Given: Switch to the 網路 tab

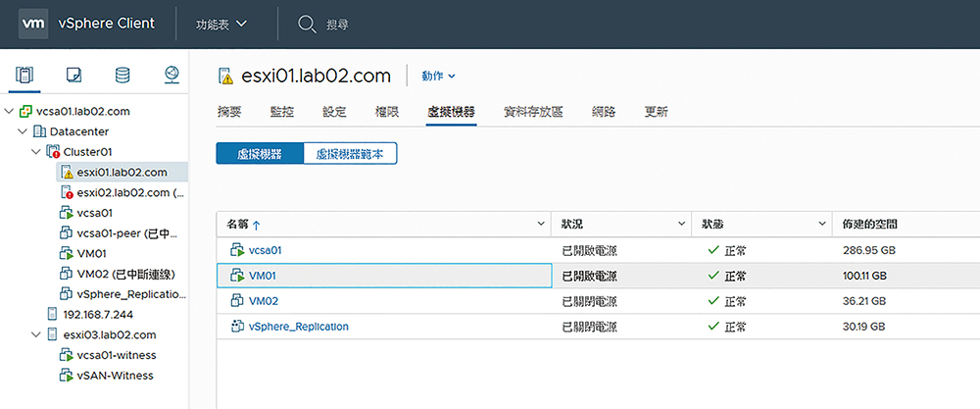Looking at the screenshot, I should coord(604,112).
